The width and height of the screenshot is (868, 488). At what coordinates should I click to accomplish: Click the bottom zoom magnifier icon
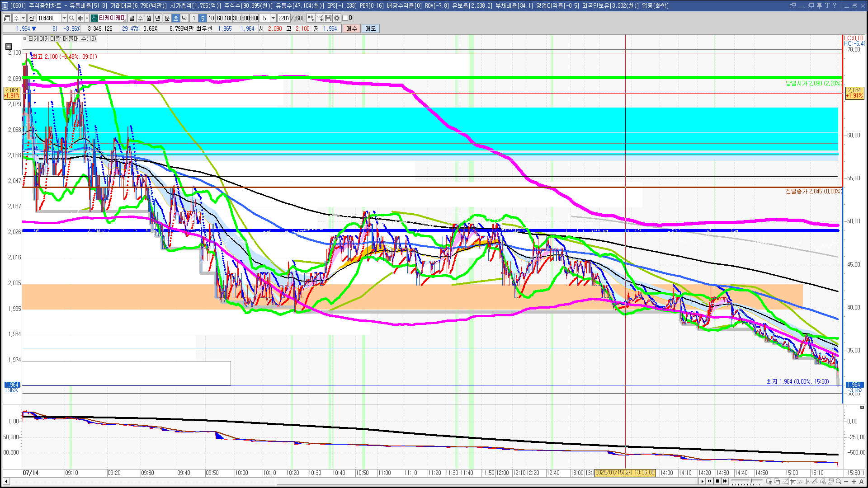pos(839,482)
